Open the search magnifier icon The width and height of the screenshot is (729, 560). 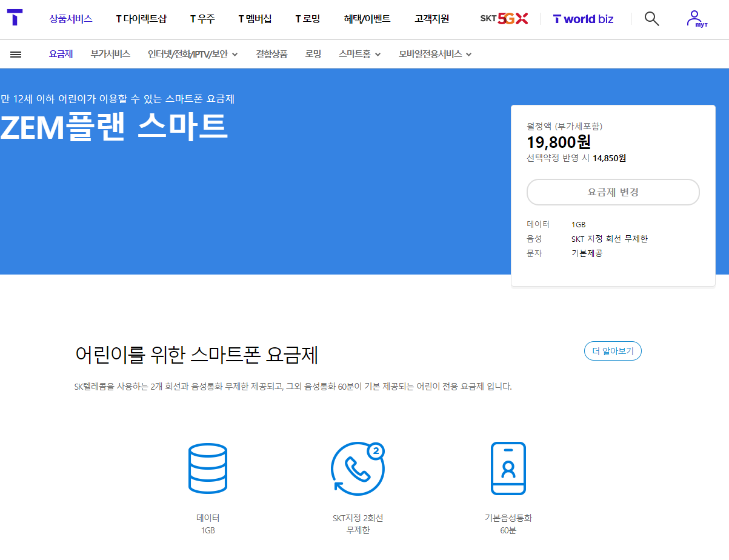click(651, 19)
